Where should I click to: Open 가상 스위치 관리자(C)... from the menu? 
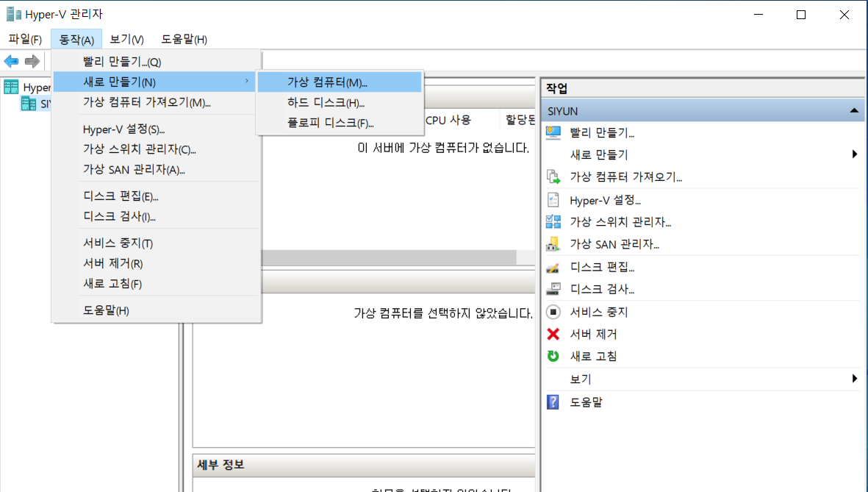click(x=156, y=149)
